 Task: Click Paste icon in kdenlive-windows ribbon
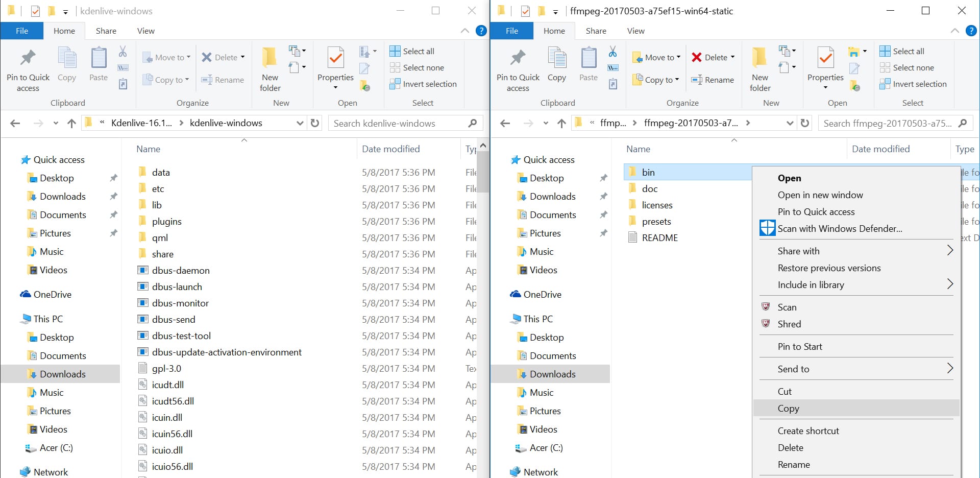click(x=99, y=58)
